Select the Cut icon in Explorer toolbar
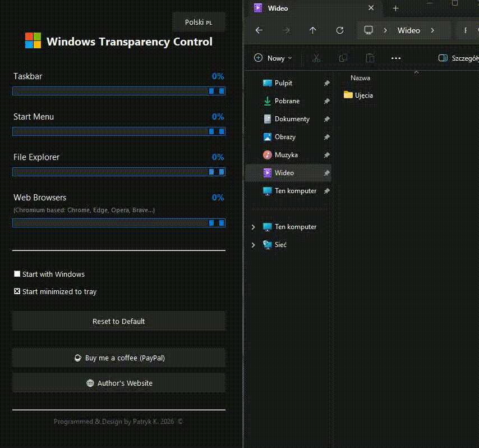 pos(316,58)
